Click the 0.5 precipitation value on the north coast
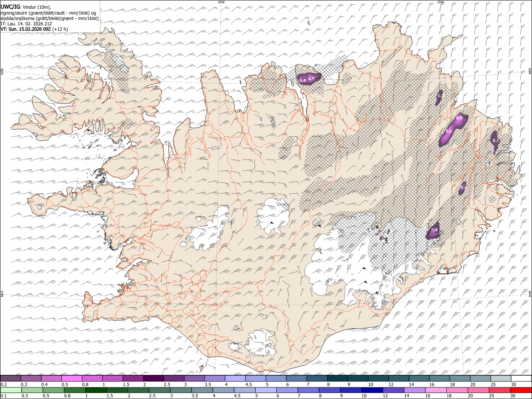The height and width of the screenshot is (399, 532). [311, 79]
